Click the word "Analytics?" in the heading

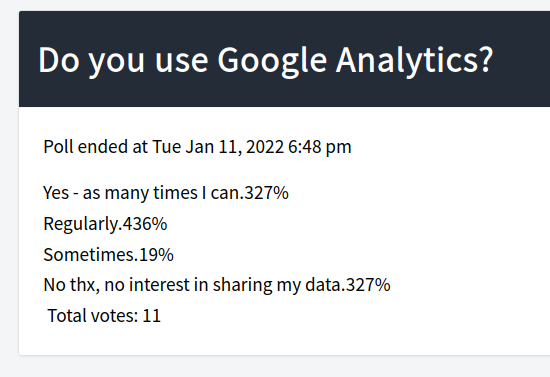click(x=415, y=60)
